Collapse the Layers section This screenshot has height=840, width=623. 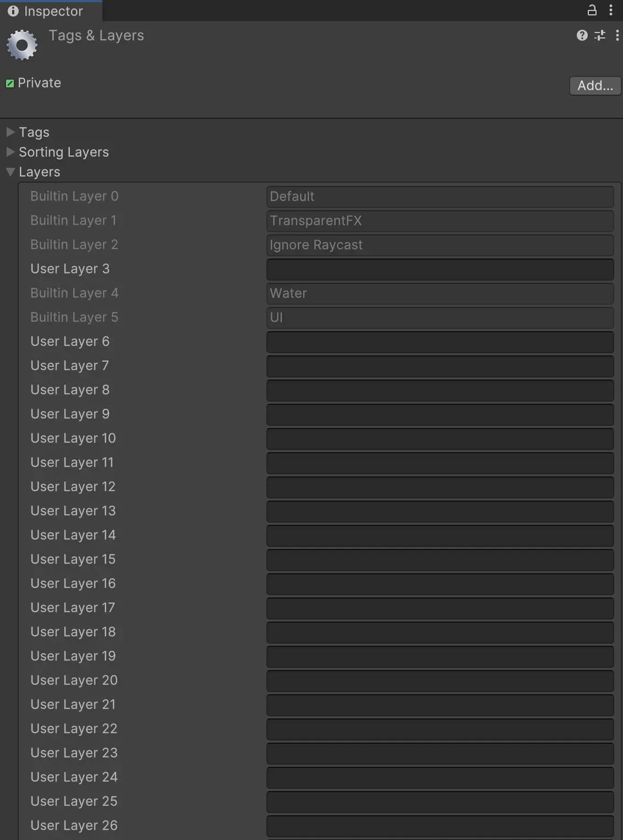click(x=10, y=172)
